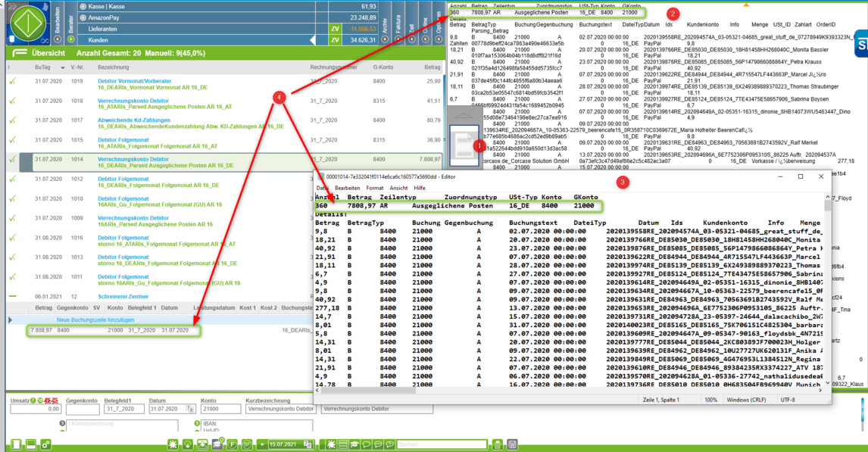This screenshot has width=868, height=452.
Task: Expand the Kasse | Kasse account row
Action: (x=83, y=7)
